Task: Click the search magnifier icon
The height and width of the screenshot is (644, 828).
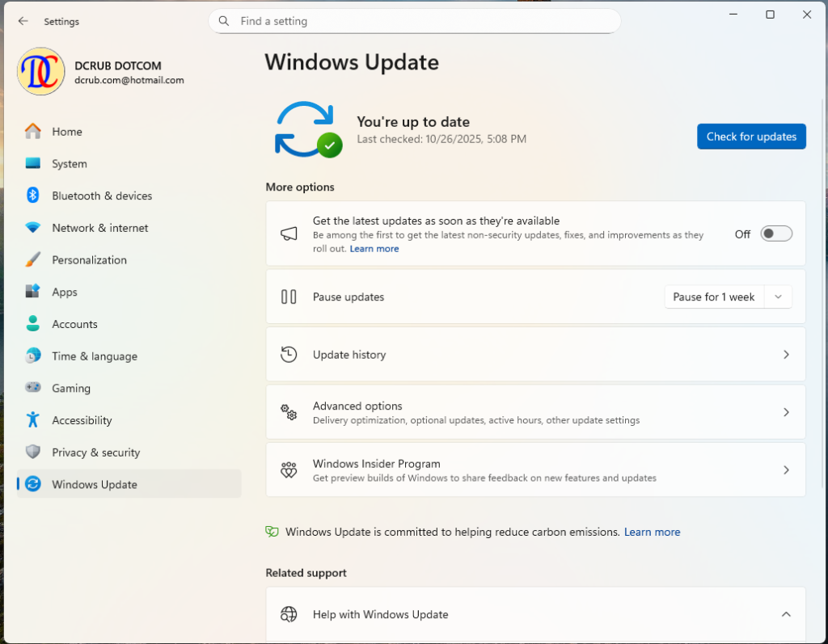Action: pyautogui.click(x=224, y=21)
